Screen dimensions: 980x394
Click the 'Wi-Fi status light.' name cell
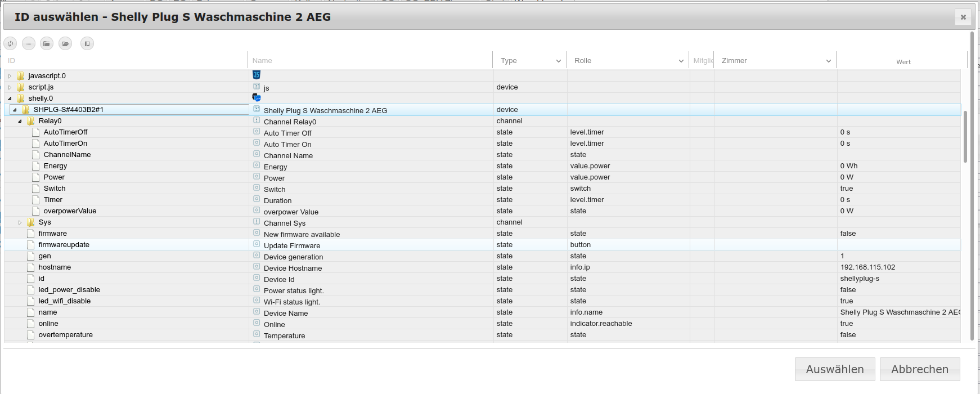pyautogui.click(x=371, y=301)
